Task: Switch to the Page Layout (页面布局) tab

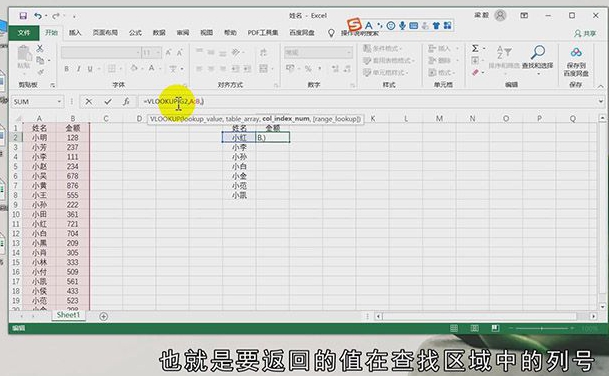Action: point(105,33)
